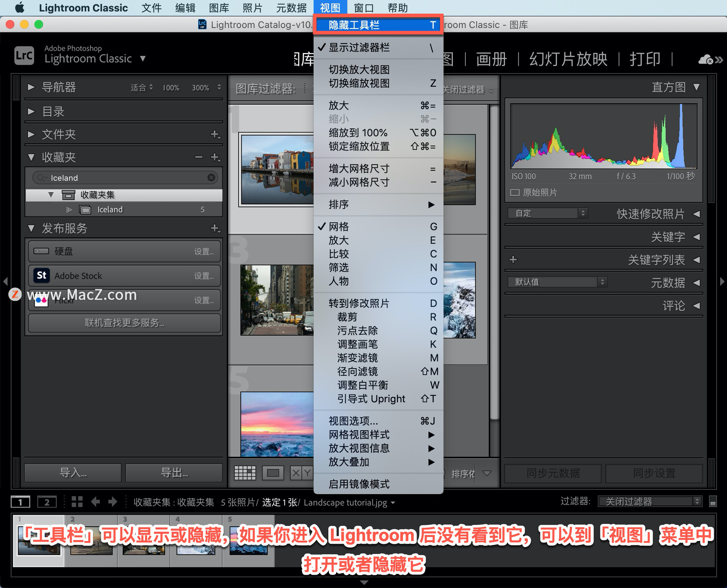Click the search magnifier in collections field
This screenshot has height=588, width=727.
coord(41,177)
